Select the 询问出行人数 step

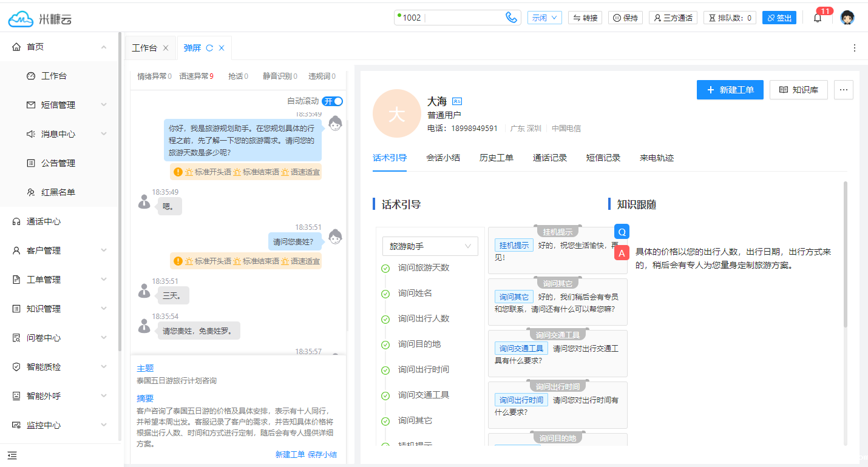(x=424, y=318)
